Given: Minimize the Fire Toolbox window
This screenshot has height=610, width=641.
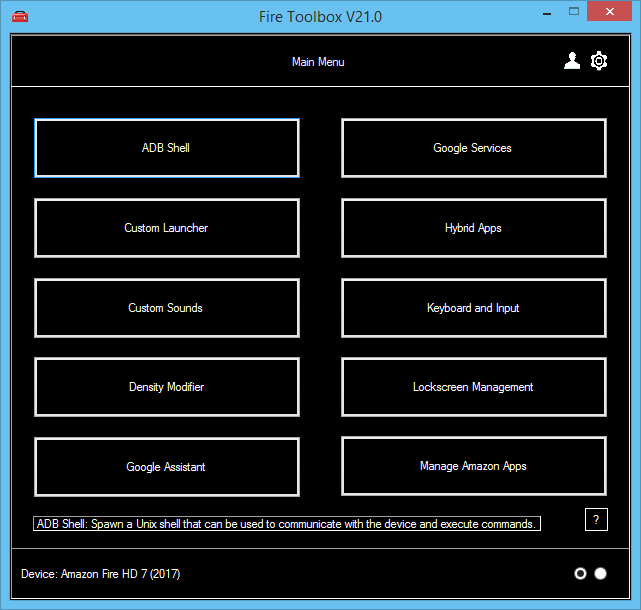Looking at the screenshot, I should coord(547,13).
